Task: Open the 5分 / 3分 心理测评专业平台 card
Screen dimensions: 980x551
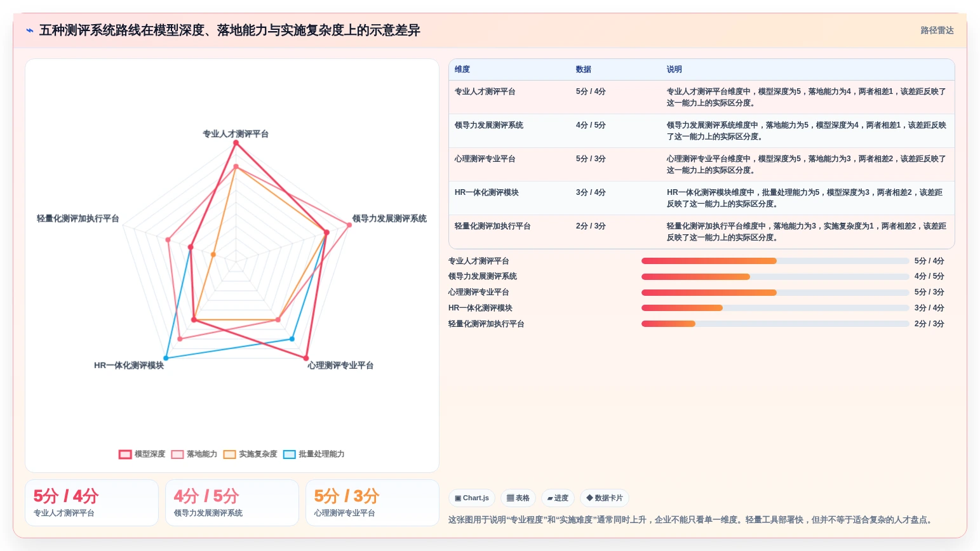Action: [372, 503]
